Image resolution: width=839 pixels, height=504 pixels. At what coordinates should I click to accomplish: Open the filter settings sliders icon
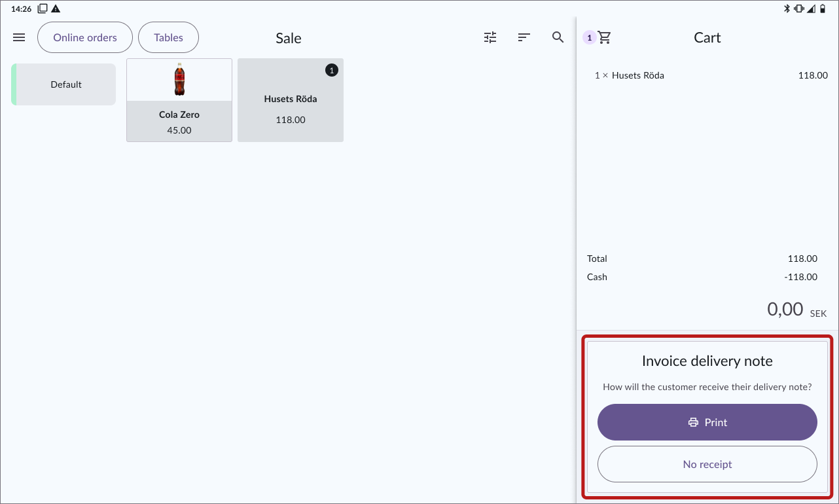(490, 38)
